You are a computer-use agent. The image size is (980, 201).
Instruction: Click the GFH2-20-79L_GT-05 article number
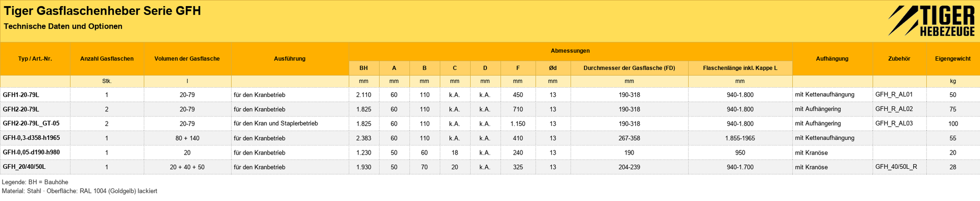31,123
